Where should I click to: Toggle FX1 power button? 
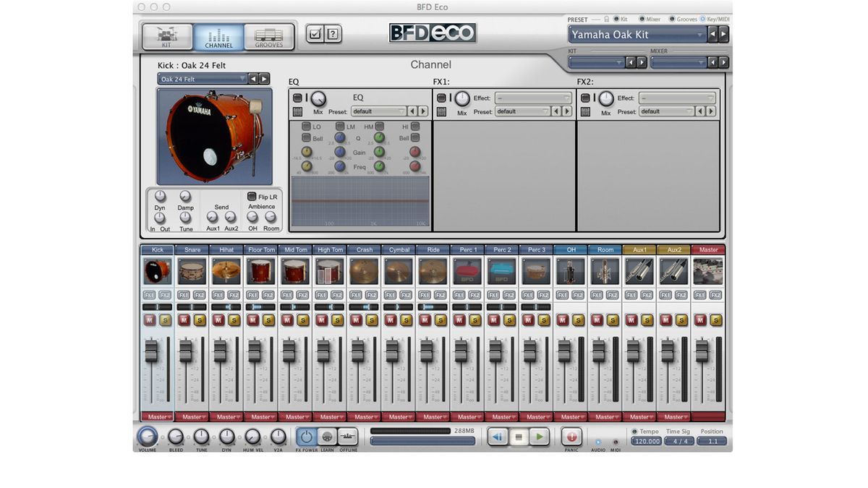point(441,98)
